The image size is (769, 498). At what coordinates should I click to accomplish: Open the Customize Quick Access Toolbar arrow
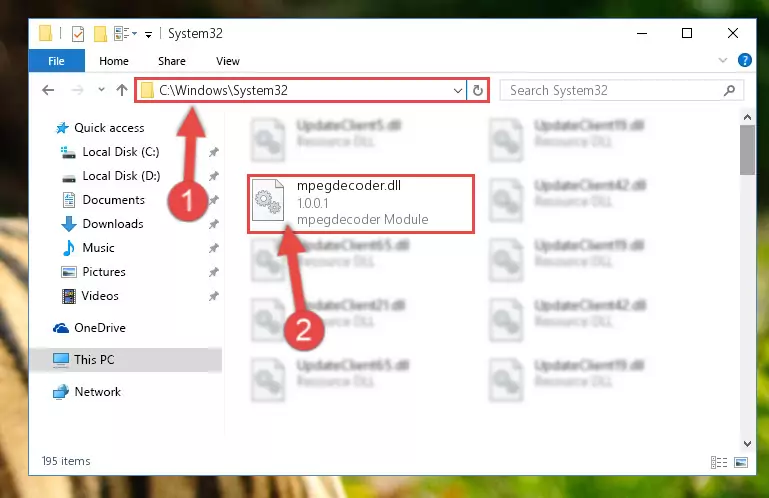point(148,34)
